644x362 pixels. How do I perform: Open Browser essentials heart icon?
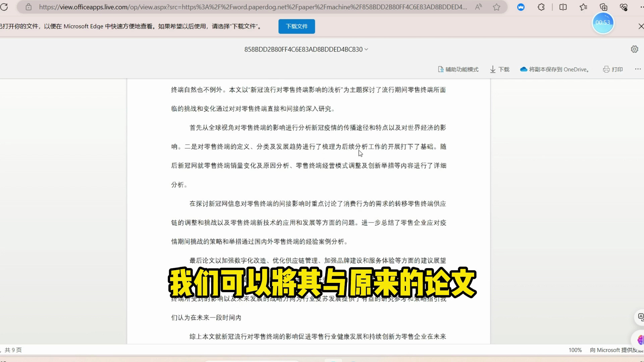(x=624, y=7)
